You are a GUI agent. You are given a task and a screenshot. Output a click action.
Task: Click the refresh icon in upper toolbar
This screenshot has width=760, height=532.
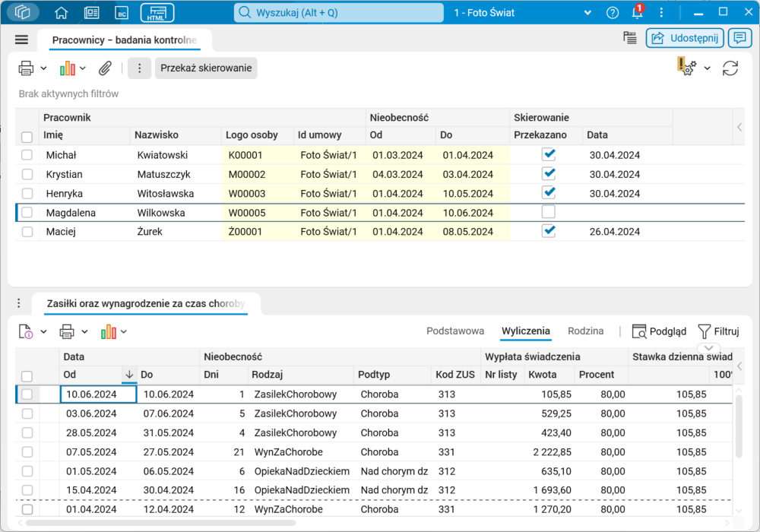[730, 68]
